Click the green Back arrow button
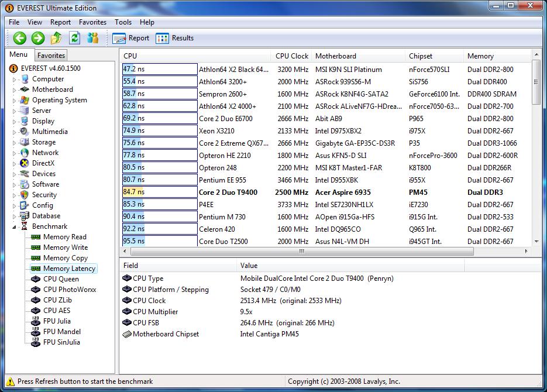The height and width of the screenshot is (392, 547). [x=20, y=38]
